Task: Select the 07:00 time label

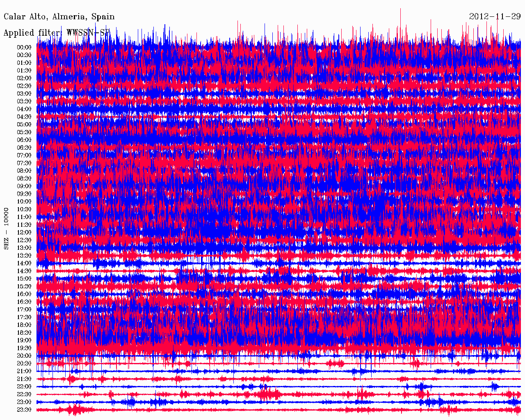Action: [24, 155]
